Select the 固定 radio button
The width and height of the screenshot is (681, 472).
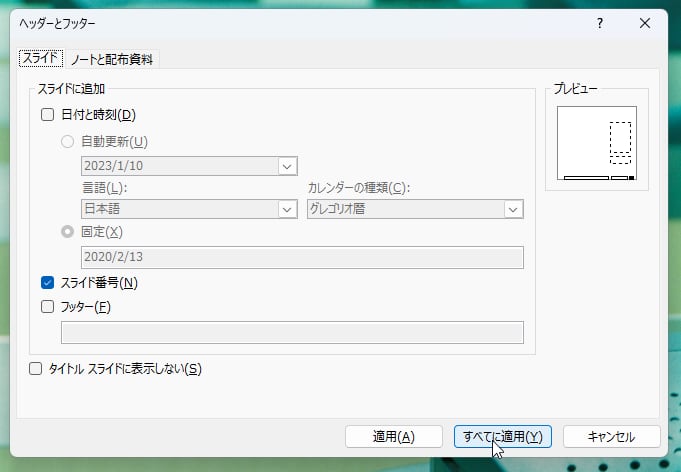point(67,232)
